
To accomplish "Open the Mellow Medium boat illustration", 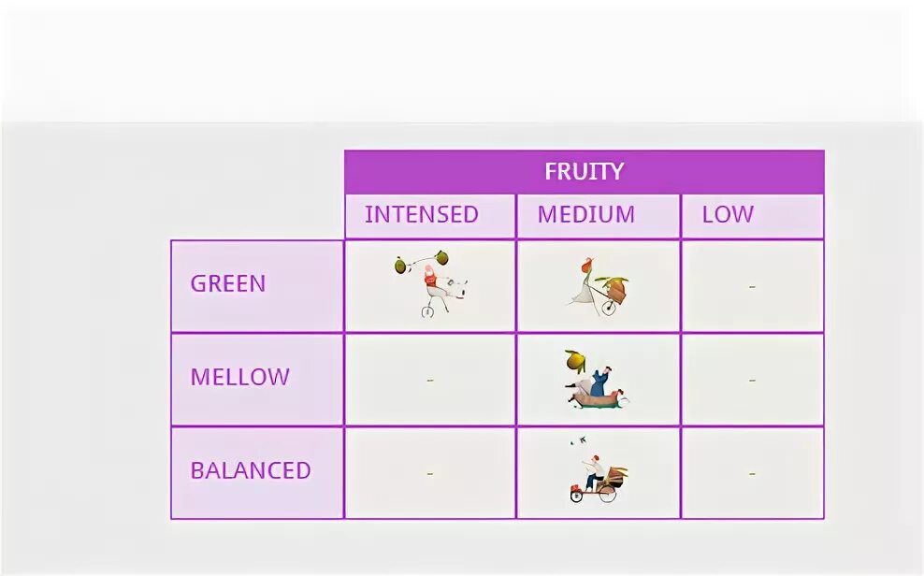I will (597, 380).
